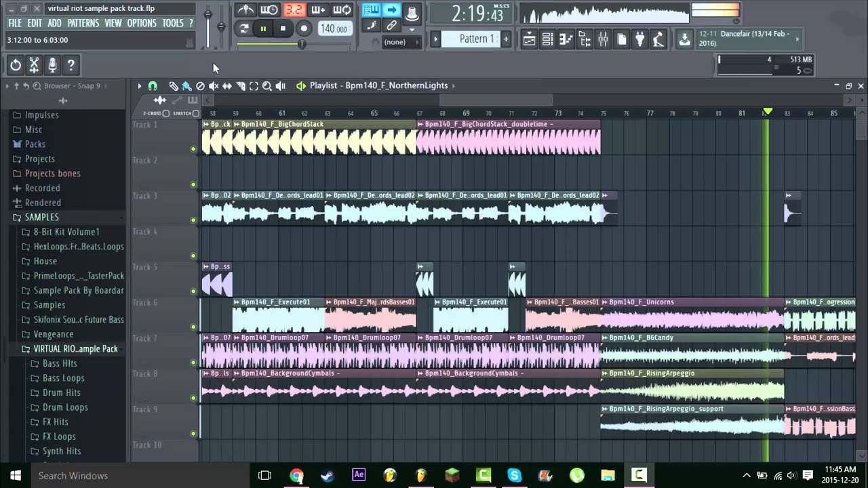Select the Delete tool in Playlist toolbar
Image resolution: width=868 pixels, height=488 pixels.
(x=200, y=86)
